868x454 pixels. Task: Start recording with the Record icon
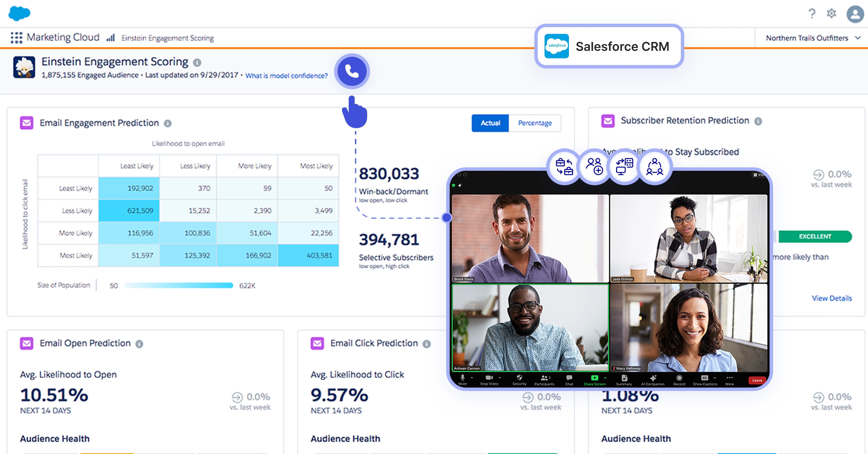tap(679, 378)
